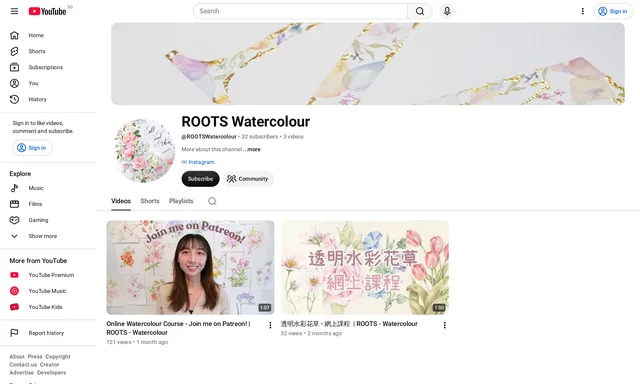The width and height of the screenshot is (640, 384).
Task: Click the top-right Sign in button
Action: point(613,11)
